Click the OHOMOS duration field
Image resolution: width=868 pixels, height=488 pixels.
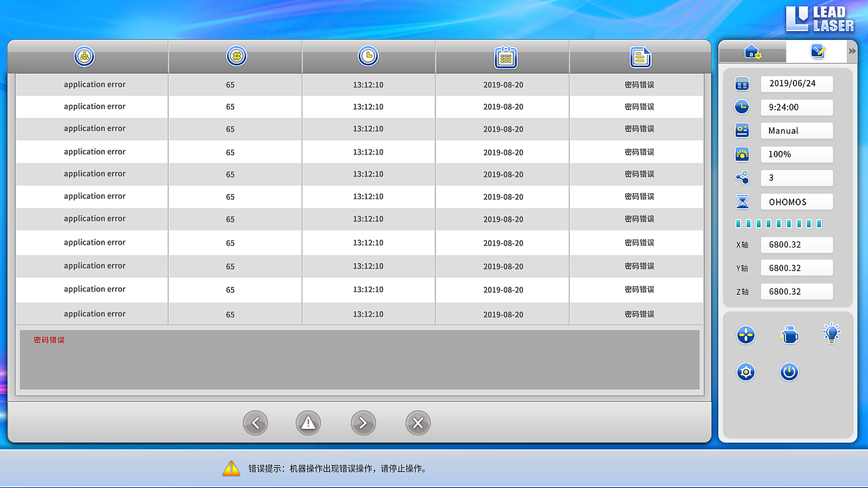click(797, 201)
